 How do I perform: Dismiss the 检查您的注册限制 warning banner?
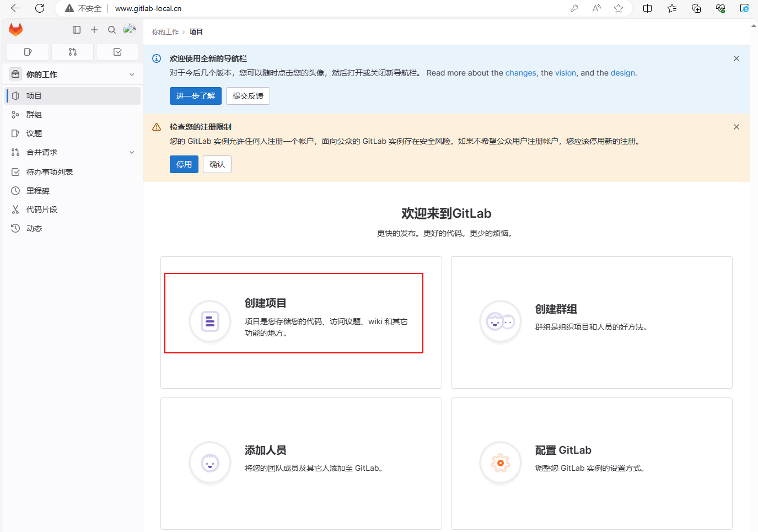737,127
